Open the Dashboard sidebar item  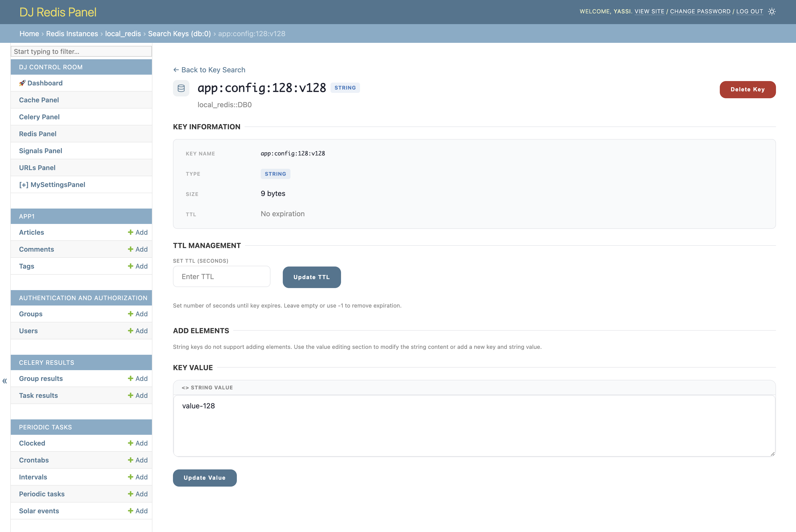tap(41, 83)
